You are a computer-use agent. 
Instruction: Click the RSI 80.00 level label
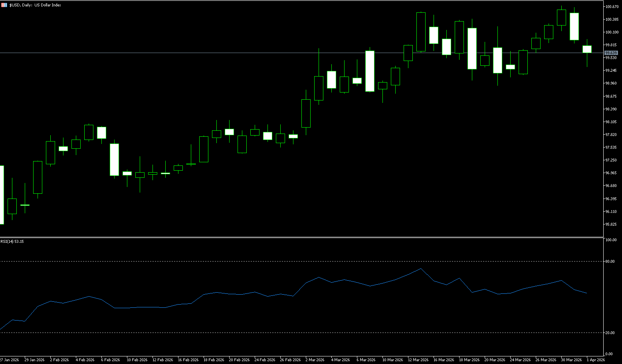pyautogui.click(x=610, y=262)
